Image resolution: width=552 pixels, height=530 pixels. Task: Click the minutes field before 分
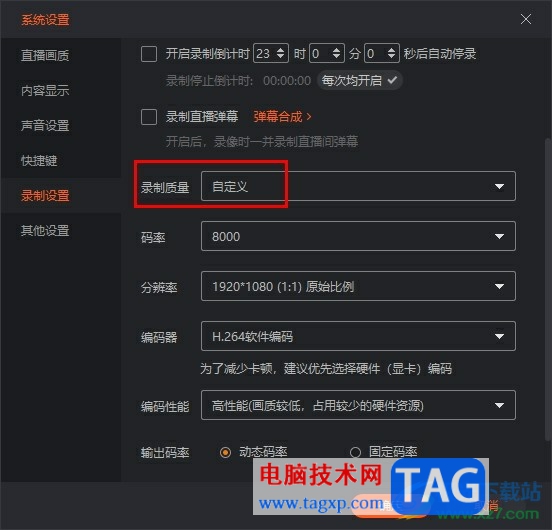pos(327,53)
